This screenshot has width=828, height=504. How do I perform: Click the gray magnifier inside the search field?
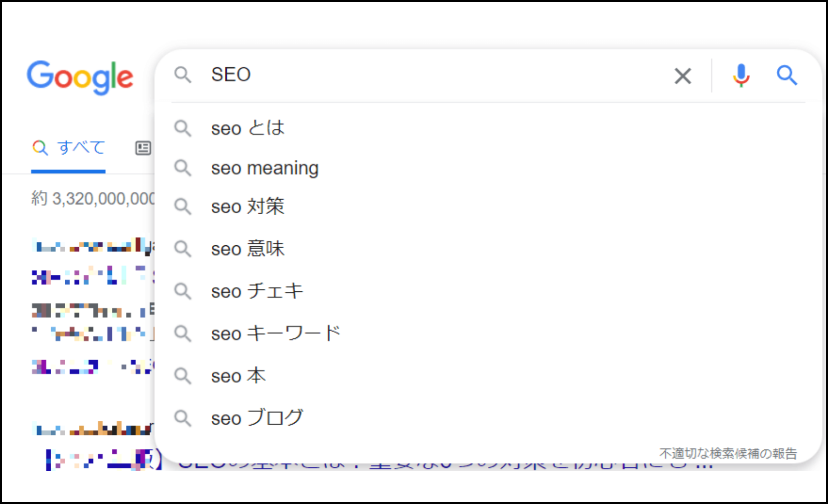pyautogui.click(x=183, y=75)
